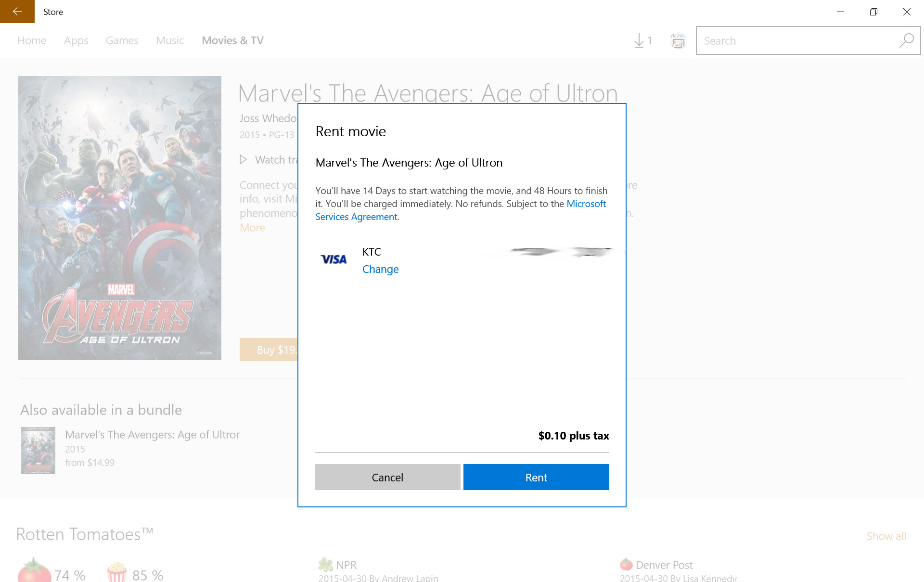Click the popcorn audience score icon
This screenshot has width=924, height=582.
[x=116, y=573]
